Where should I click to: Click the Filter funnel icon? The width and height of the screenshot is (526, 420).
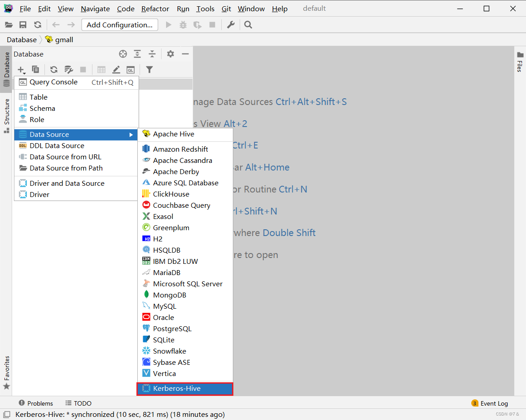[x=149, y=70]
